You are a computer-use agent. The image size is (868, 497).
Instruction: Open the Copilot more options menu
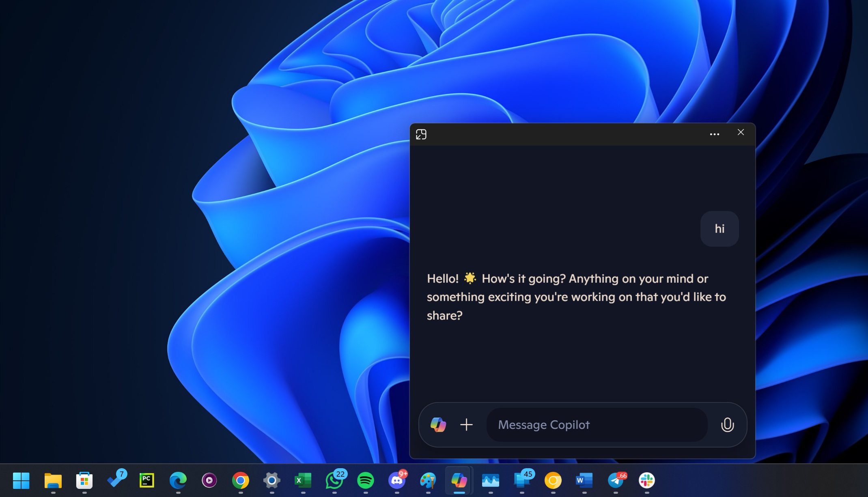(x=715, y=133)
